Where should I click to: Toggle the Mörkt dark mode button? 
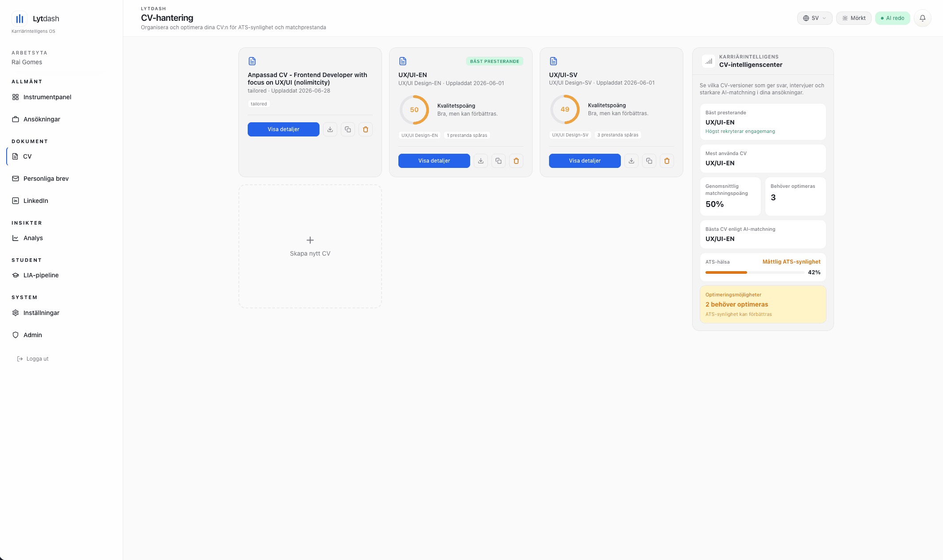click(854, 18)
